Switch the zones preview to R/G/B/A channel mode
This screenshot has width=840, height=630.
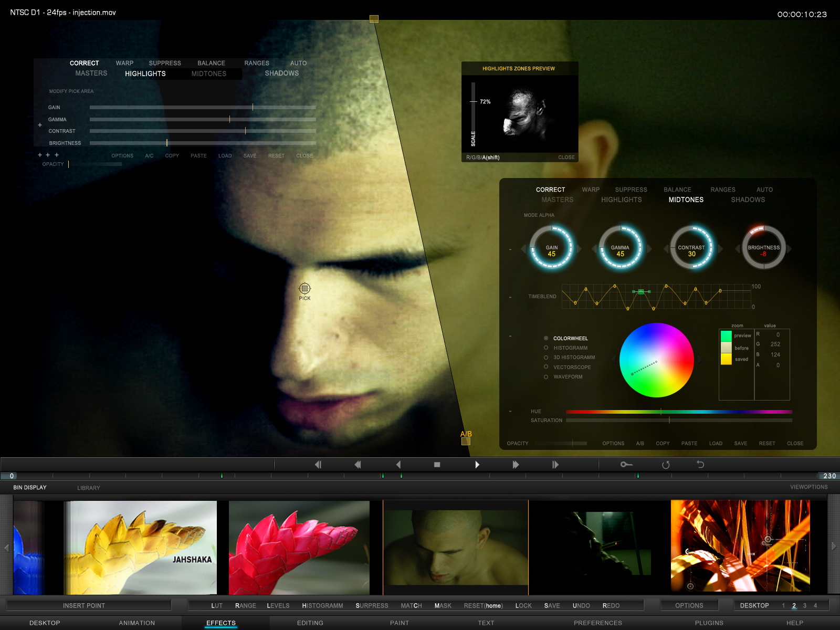pyautogui.click(x=482, y=157)
